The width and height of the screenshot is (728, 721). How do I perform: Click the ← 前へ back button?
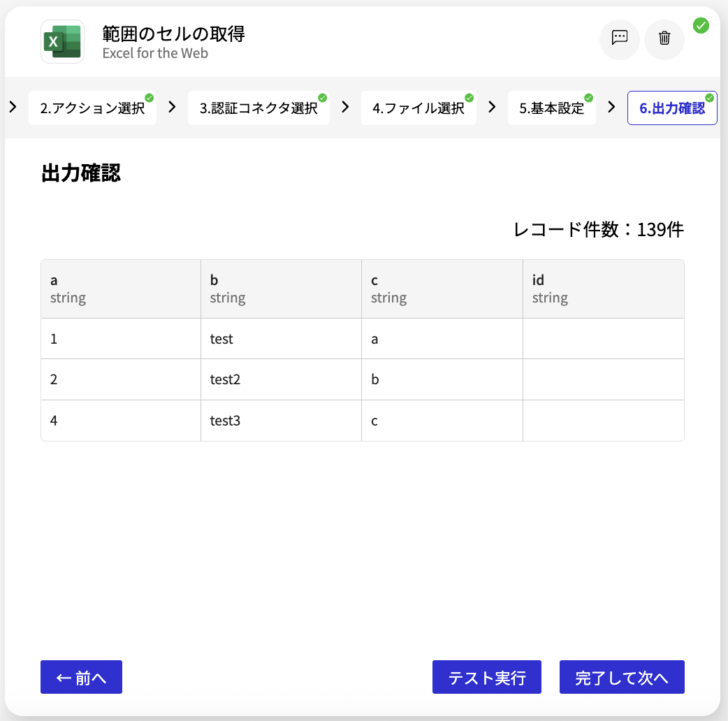[81, 677]
